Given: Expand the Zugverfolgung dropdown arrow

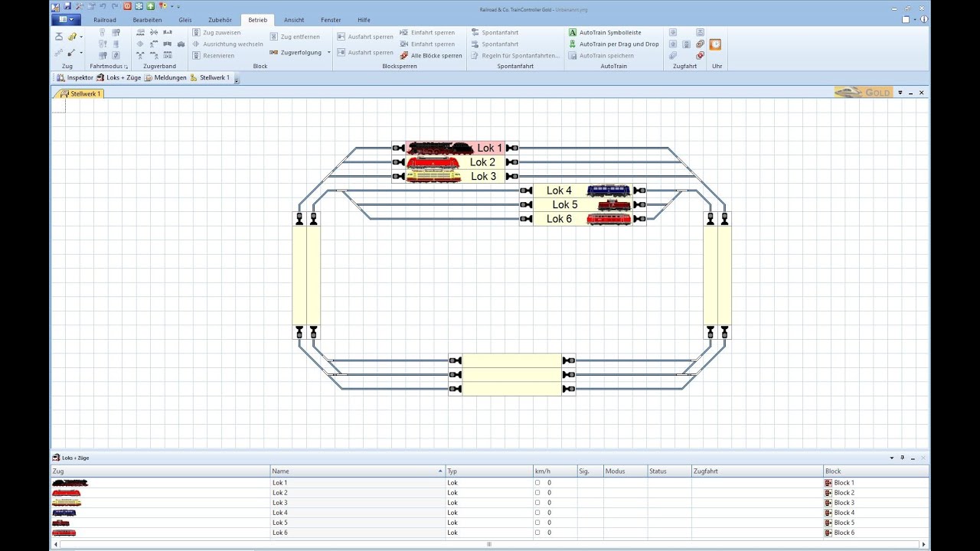Looking at the screenshot, I should (329, 52).
